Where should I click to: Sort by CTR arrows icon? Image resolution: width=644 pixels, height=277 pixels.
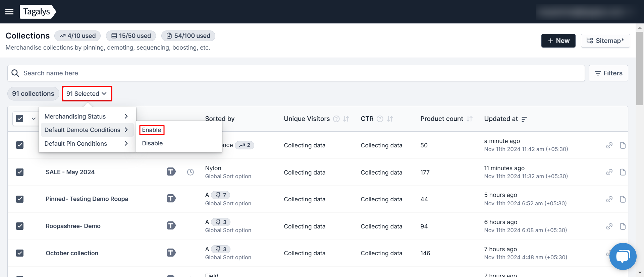(x=390, y=119)
